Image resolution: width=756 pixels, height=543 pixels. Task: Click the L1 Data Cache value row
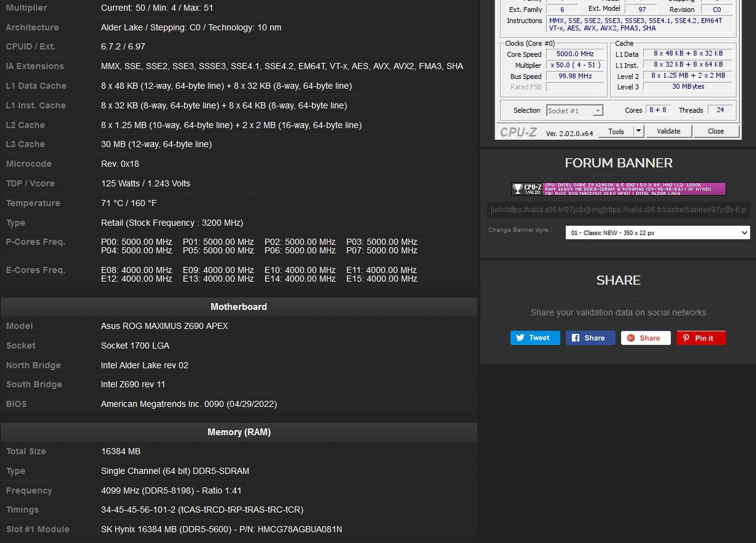pyautogui.click(x=226, y=85)
